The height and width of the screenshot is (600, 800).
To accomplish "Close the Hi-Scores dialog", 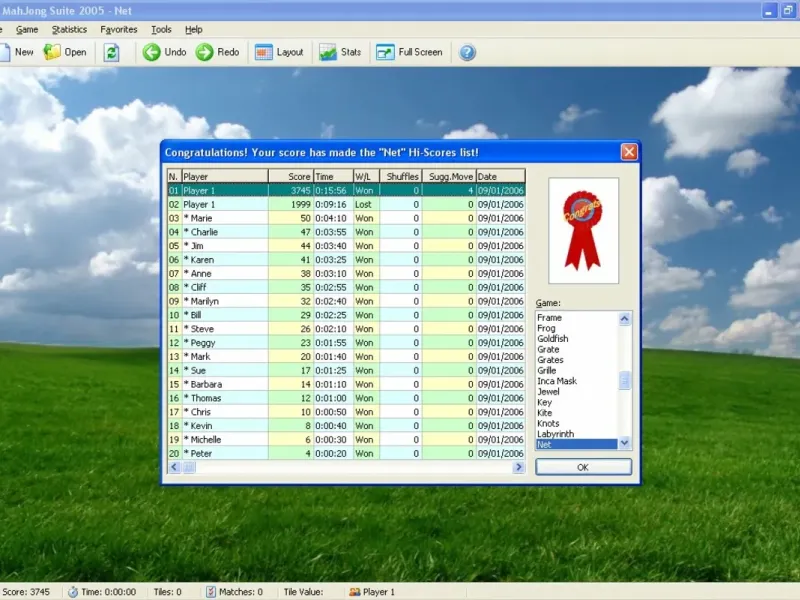I will tap(629, 152).
